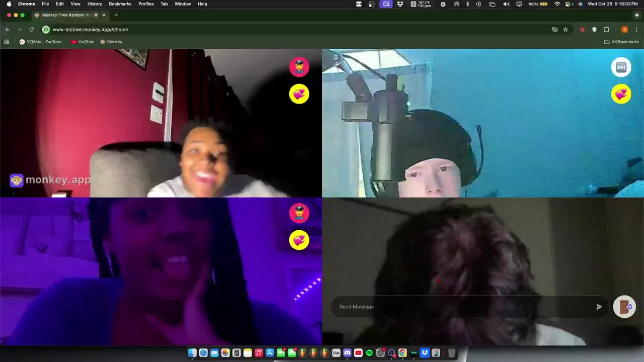Report the user in the red room video
The height and width of the screenshot is (362, 644).
click(x=299, y=67)
